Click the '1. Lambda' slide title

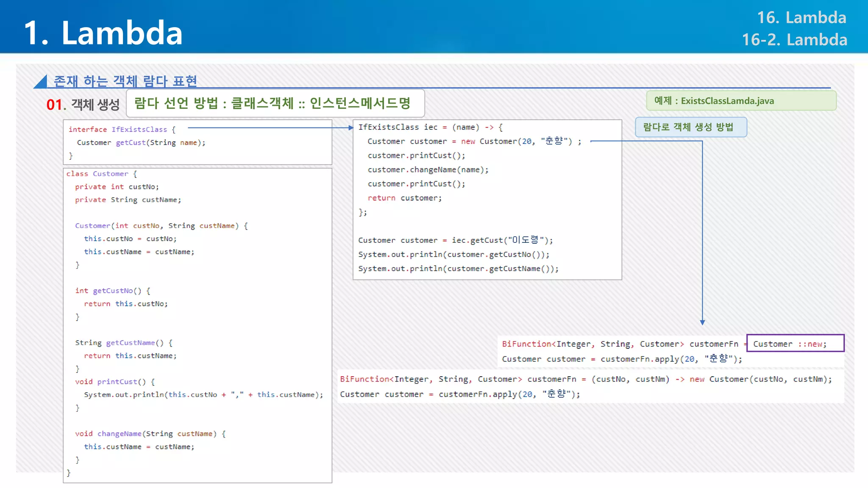[103, 33]
